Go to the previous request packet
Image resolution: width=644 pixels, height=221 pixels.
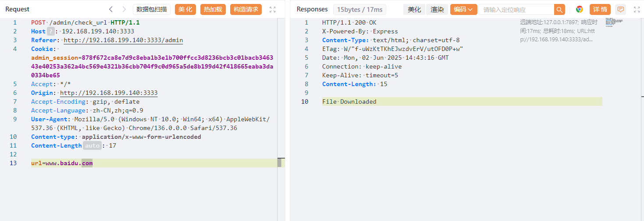111,9
